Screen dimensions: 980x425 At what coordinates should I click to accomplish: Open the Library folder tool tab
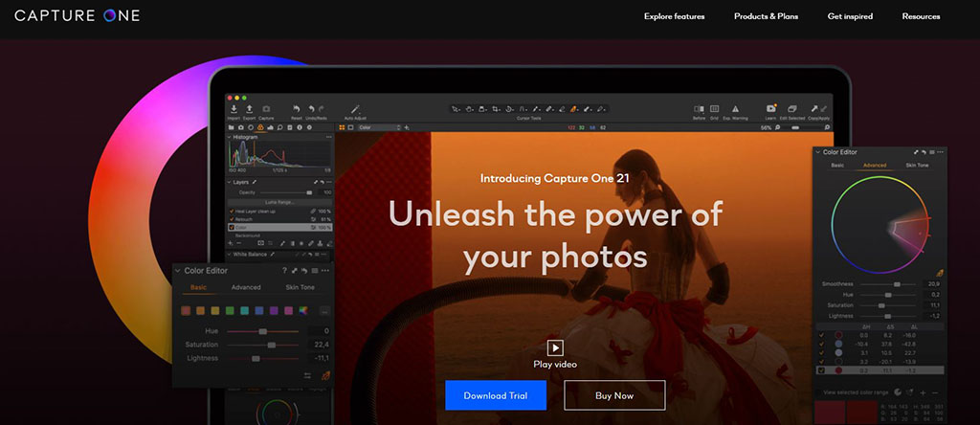[232, 127]
